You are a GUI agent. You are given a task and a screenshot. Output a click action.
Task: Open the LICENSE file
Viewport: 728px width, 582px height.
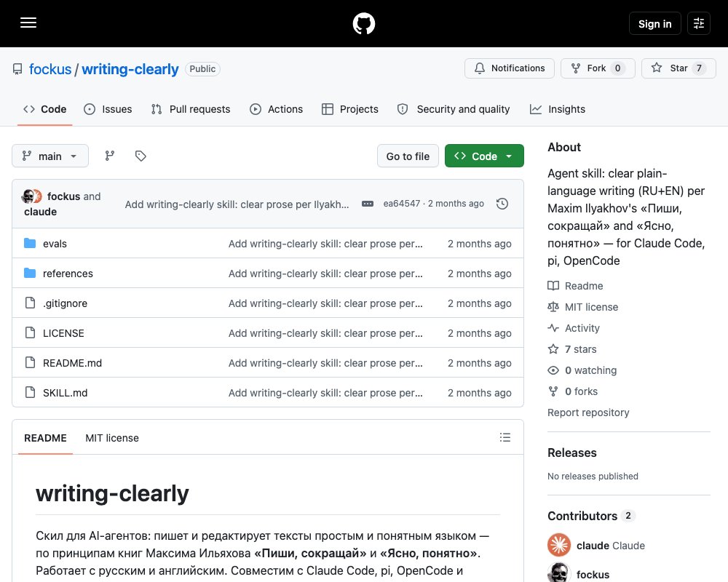point(63,333)
